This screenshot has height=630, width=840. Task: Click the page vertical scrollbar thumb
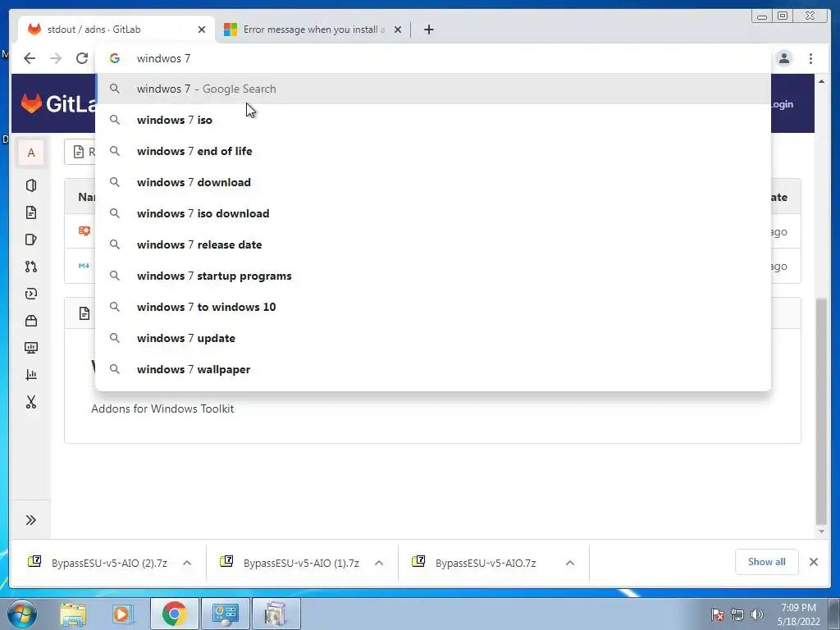pyautogui.click(x=820, y=412)
